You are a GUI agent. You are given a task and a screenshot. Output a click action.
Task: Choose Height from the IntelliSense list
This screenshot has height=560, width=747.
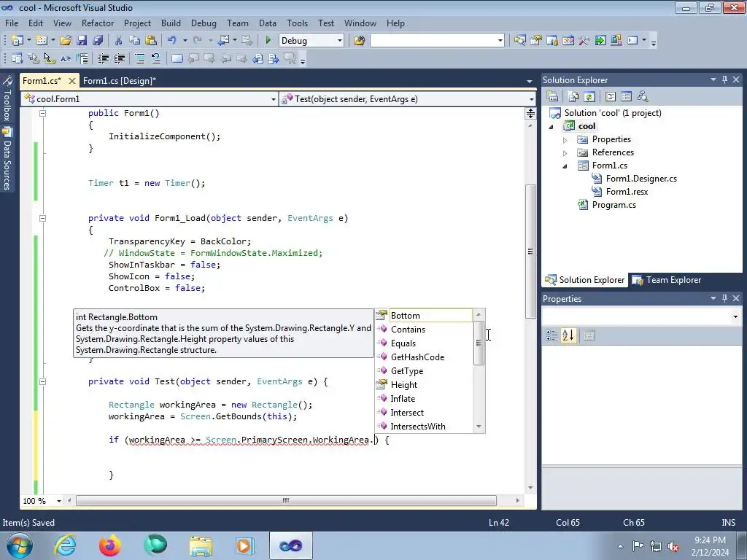coord(424,385)
